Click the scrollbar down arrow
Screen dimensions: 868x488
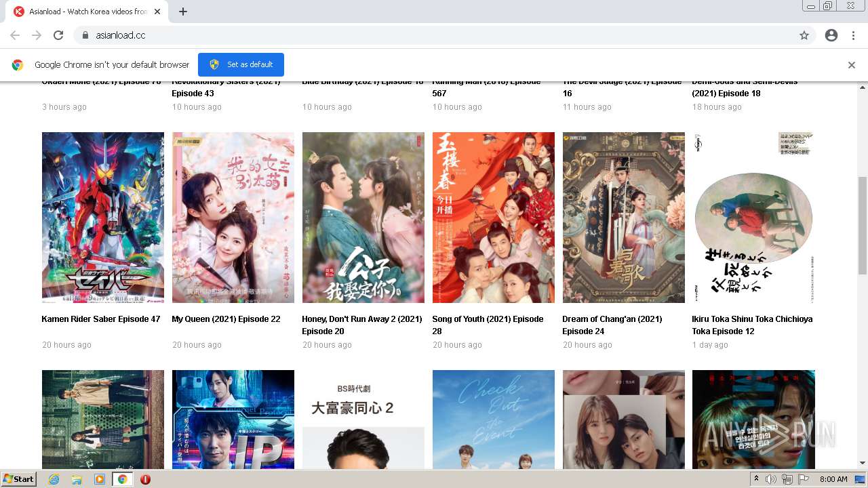pyautogui.click(x=863, y=463)
